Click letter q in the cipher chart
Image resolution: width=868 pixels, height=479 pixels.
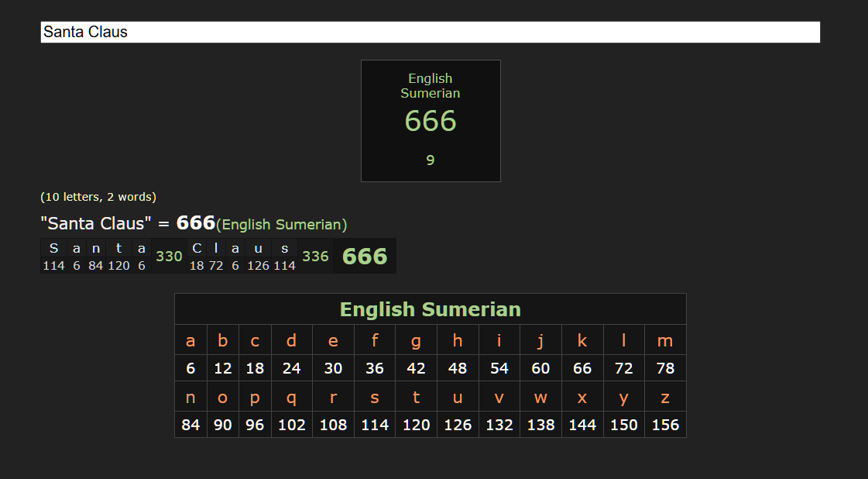[x=291, y=397]
